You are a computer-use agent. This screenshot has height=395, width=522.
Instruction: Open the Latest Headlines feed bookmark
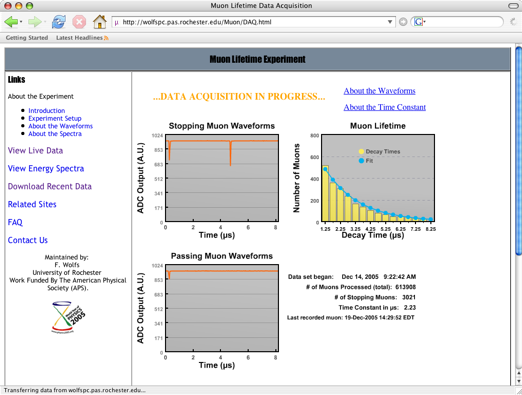point(82,38)
